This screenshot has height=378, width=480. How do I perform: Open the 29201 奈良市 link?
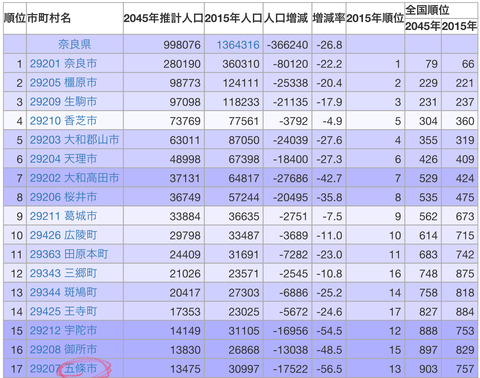click(x=63, y=63)
